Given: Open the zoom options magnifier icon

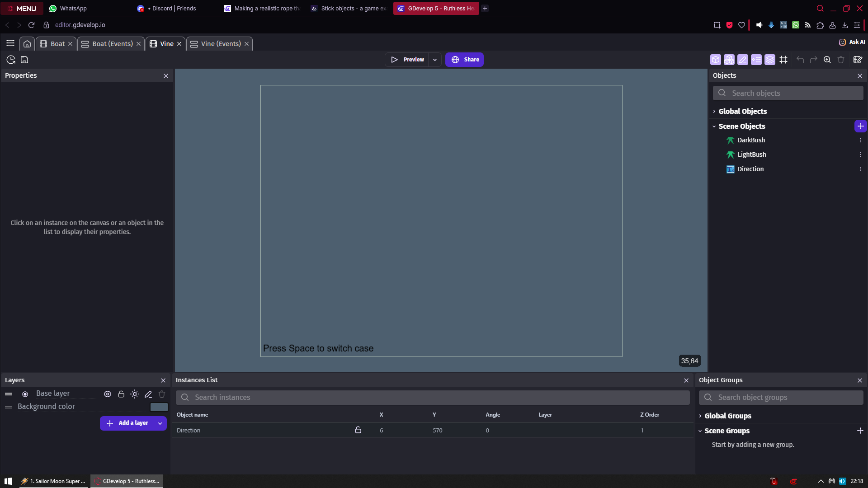Looking at the screenshot, I should [x=827, y=60].
